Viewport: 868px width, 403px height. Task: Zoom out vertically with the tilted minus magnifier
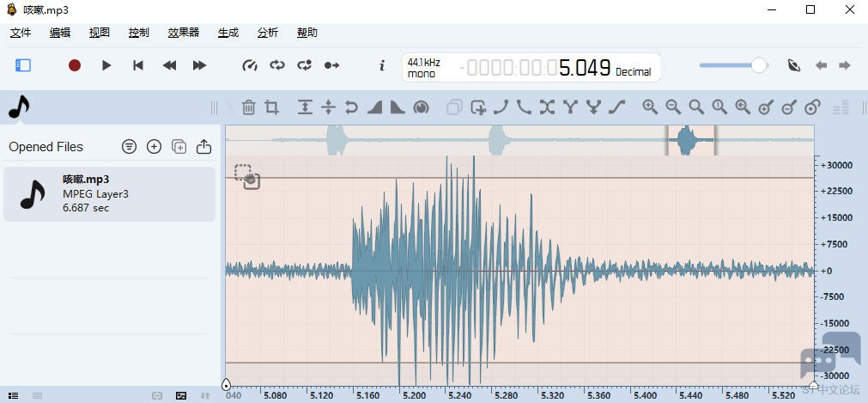pos(789,107)
